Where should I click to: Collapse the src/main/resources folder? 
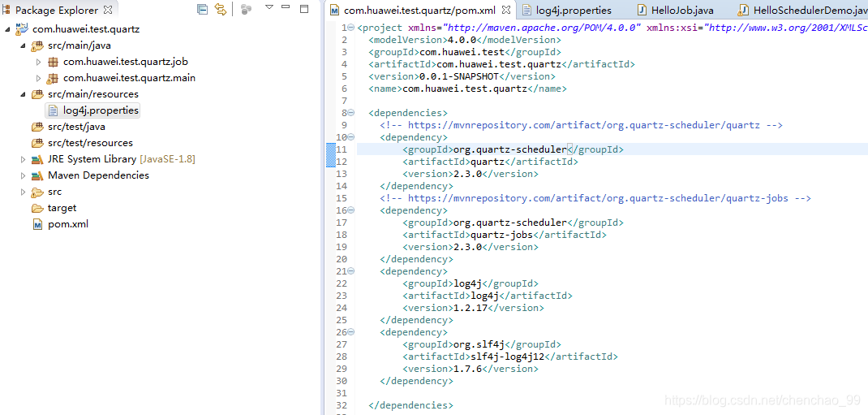click(x=24, y=94)
